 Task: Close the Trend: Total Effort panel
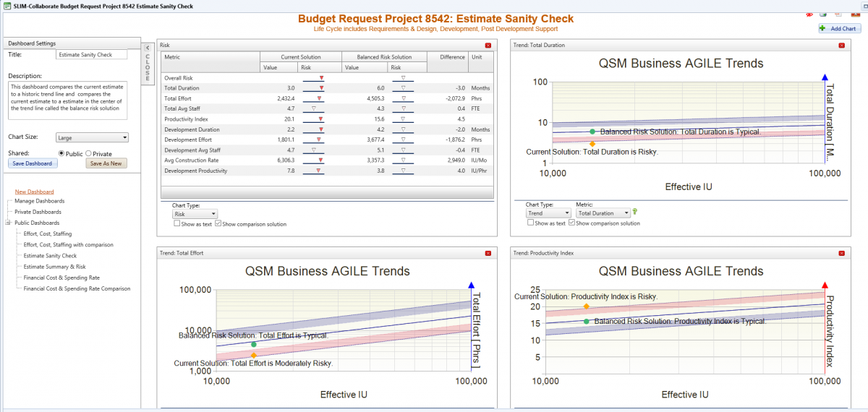[488, 253]
